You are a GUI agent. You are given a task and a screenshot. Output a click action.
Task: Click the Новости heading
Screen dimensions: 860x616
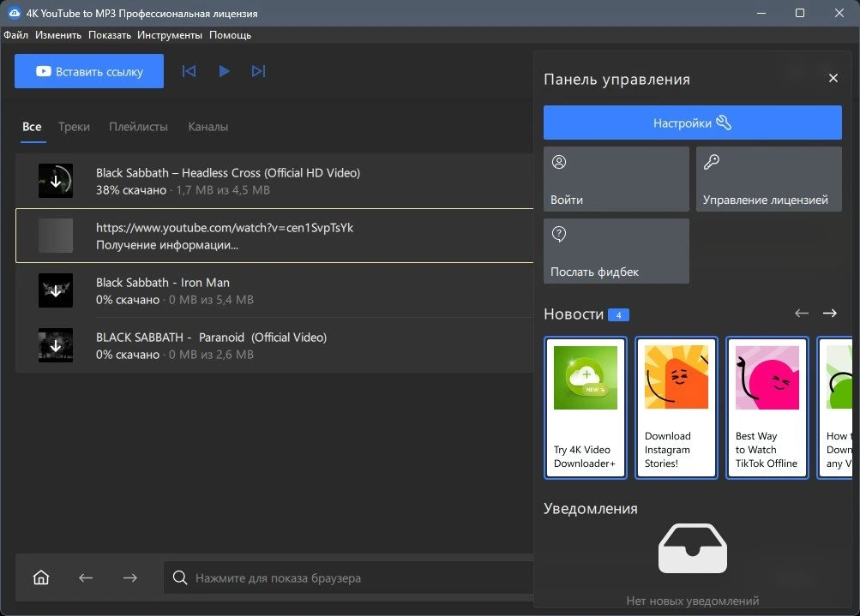574,314
